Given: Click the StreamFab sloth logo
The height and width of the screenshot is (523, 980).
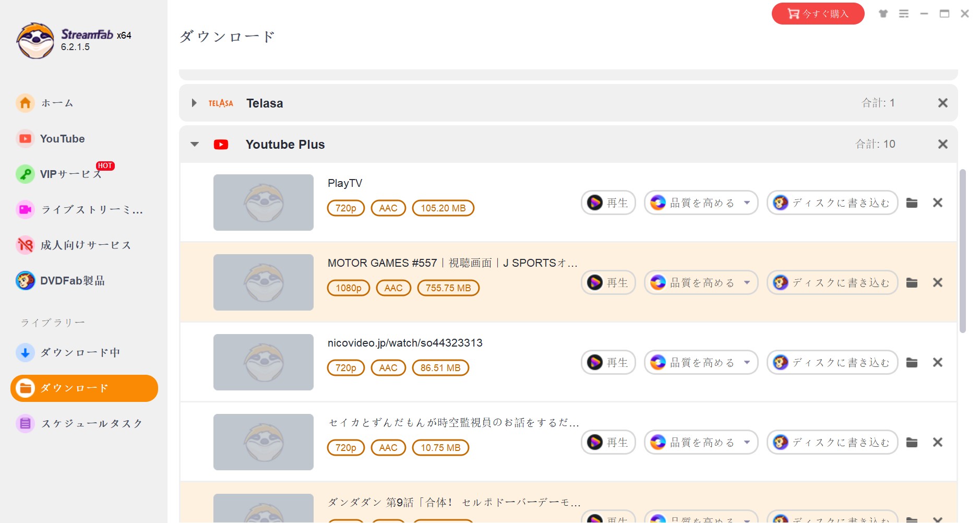Looking at the screenshot, I should tap(35, 41).
